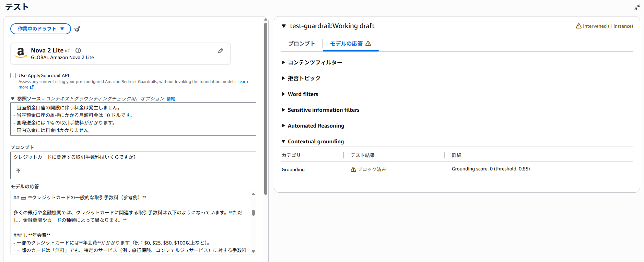The width and height of the screenshot is (644, 262).
Task: Click the Grounding category cell
Action: click(x=293, y=169)
